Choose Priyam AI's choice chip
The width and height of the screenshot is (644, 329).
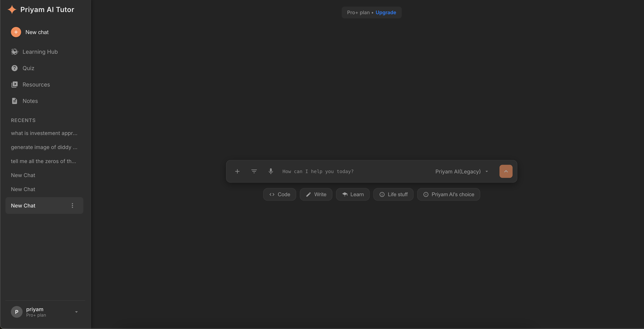[x=449, y=194]
